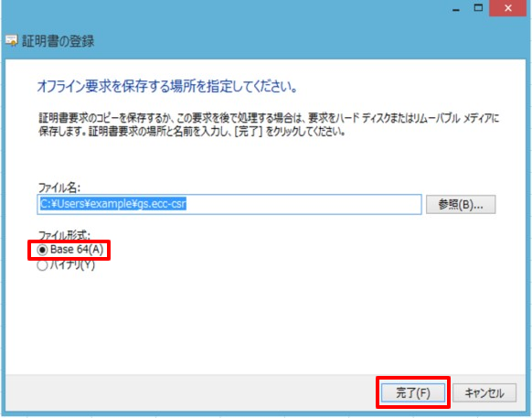Open the 参照(B)... browse dialog
The height and width of the screenshot is (418, 532).
tap(461, 204)
